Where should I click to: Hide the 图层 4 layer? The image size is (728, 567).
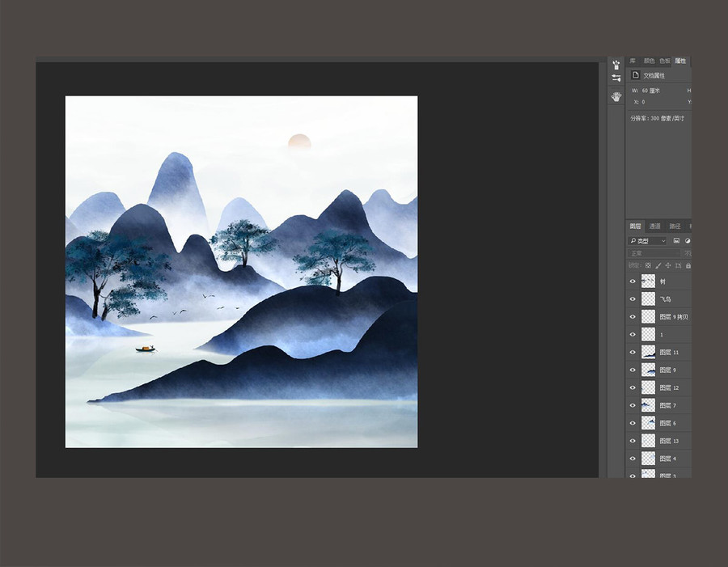tap(633, 459)
